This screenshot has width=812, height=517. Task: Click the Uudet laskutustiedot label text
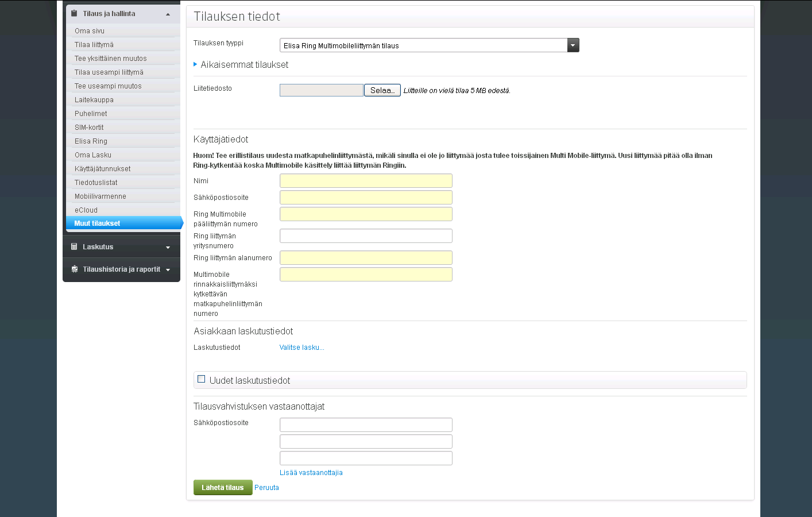pos(250,380)
